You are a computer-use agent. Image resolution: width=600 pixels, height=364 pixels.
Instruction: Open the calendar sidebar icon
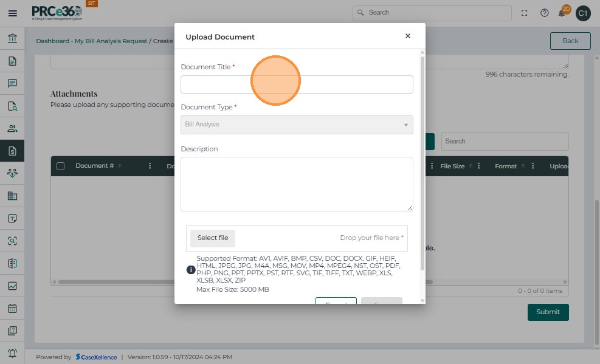pos(12,308)
